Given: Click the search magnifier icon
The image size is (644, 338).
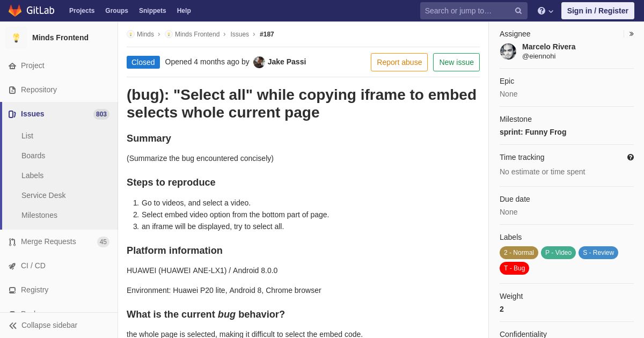Looking at the screenshot, I should [x=518, y=11].
